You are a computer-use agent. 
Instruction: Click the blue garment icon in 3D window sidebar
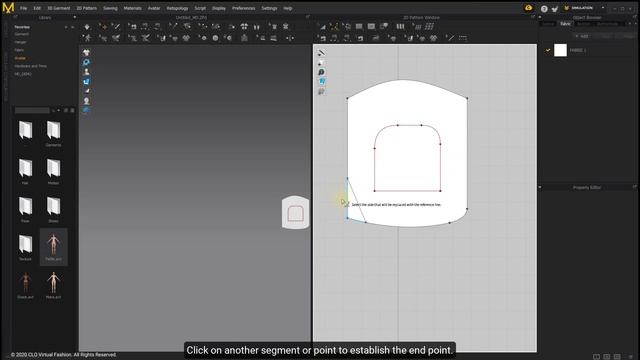click(86, 82)
